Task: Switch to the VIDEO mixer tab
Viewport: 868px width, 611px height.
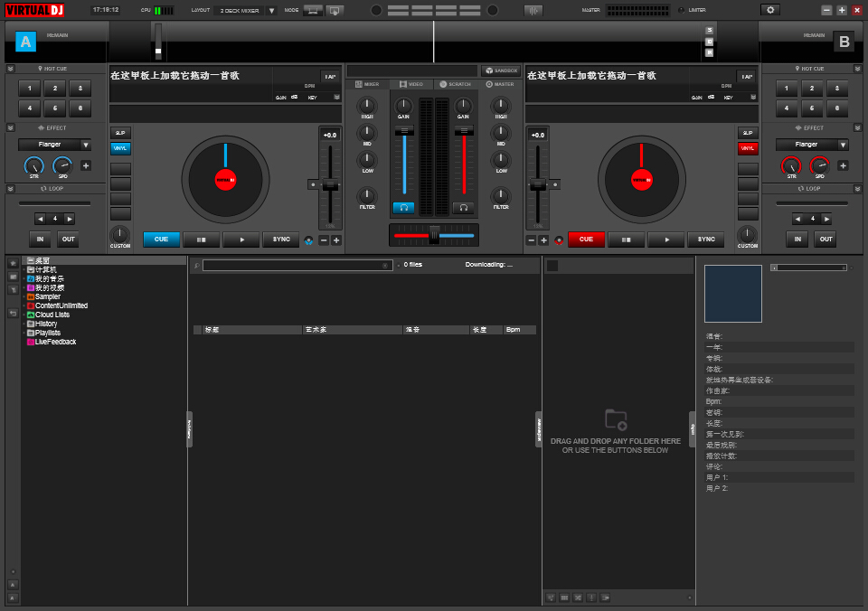Action: coord(410,84)
